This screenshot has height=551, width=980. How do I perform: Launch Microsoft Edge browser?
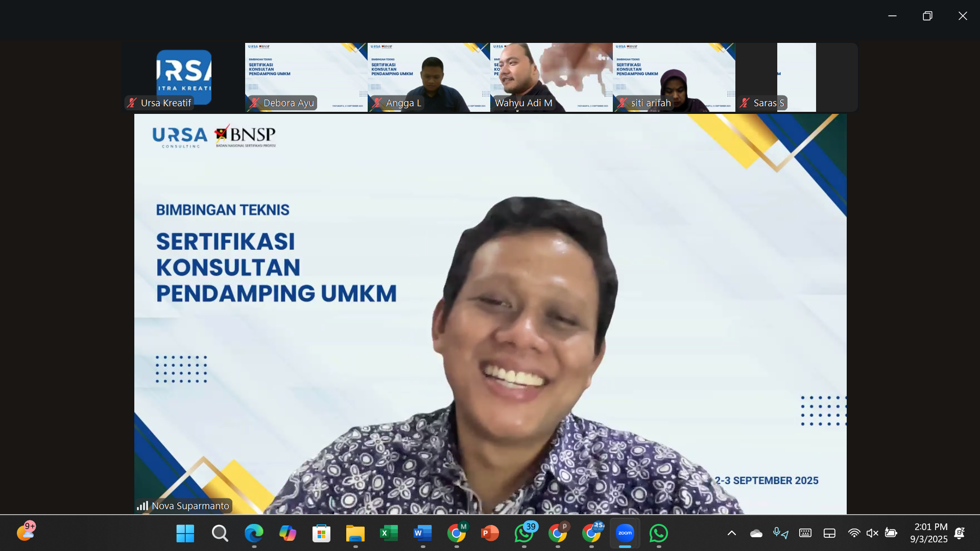(254, 533)
